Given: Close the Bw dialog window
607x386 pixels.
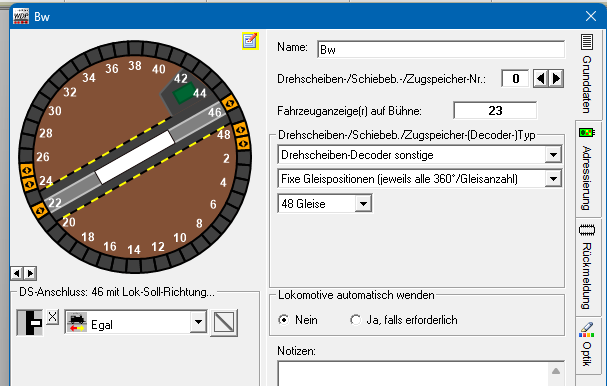Looking at the screenshot, I should [591, 16].
